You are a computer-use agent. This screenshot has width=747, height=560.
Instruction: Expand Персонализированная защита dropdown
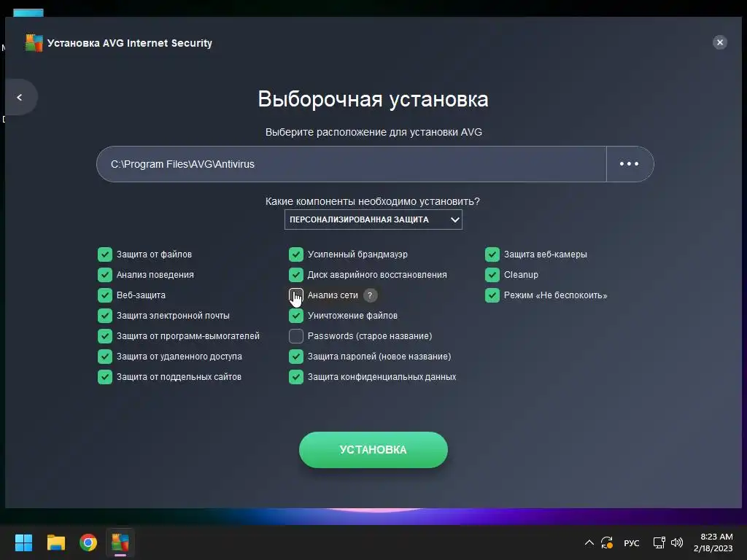(373, 219)
